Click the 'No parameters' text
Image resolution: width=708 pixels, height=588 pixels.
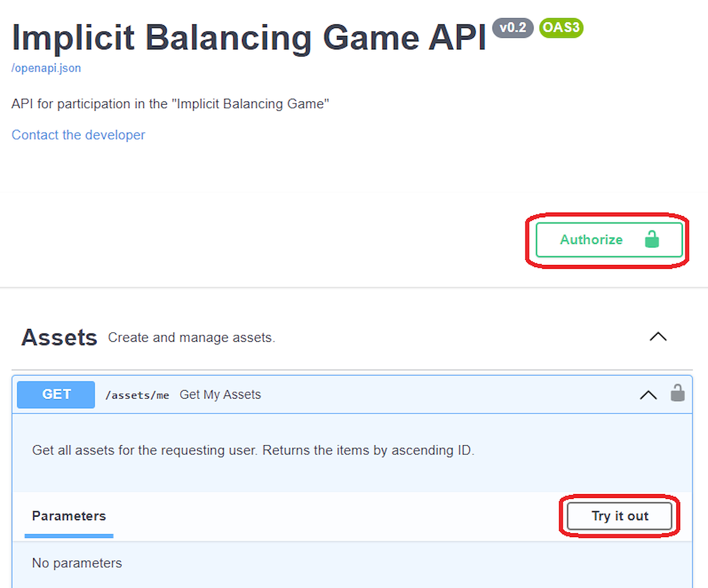pyautogui.click(x=77, y=563)
